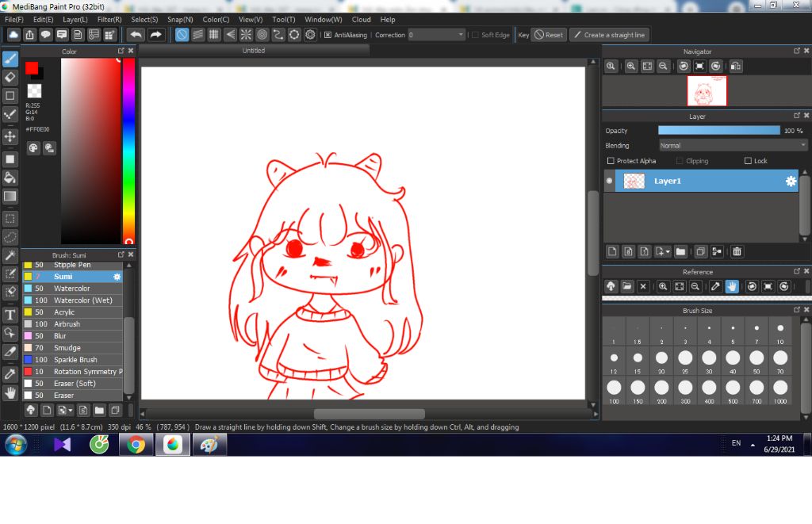Select the Bucket fill tool
This screenshot has height=524, width=812.
click(x=10, y=178)
